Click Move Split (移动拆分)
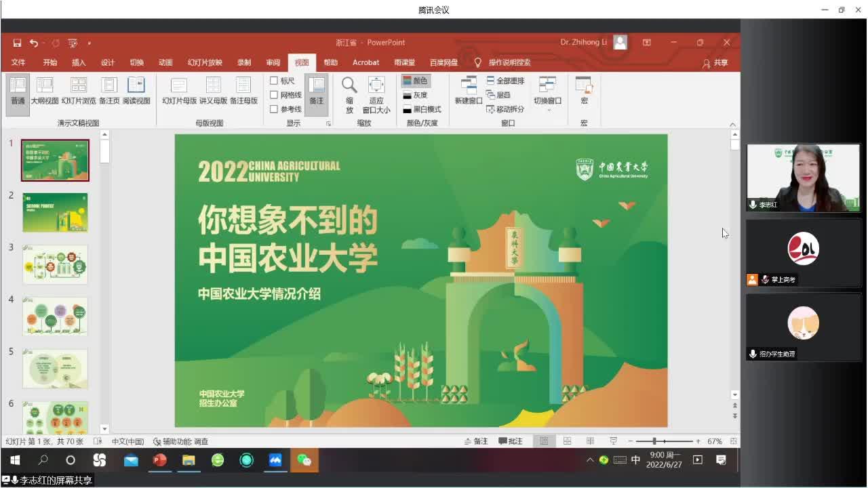The image size is (868, 488). pos(505,109)
